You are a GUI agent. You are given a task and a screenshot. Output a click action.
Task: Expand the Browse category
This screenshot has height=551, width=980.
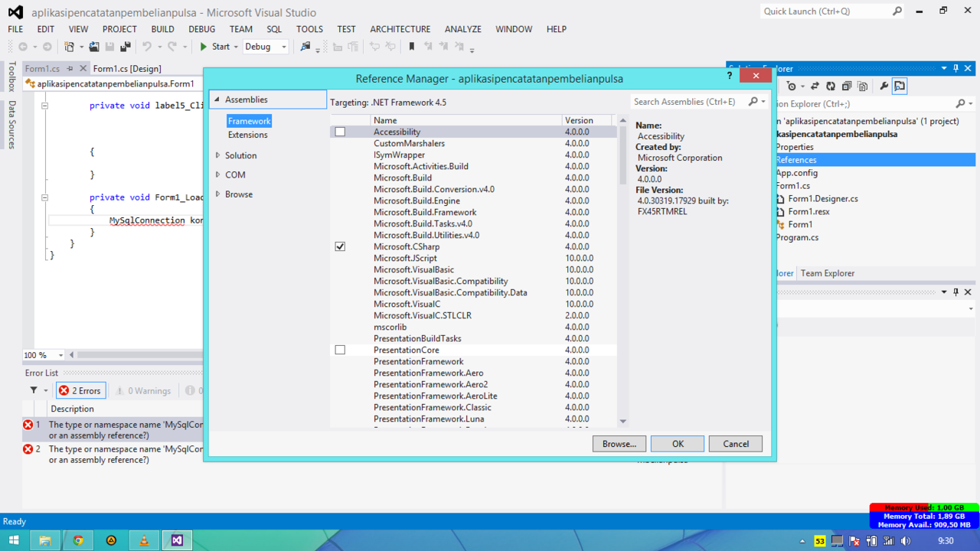pyautogui.click(x=217, y=194)
